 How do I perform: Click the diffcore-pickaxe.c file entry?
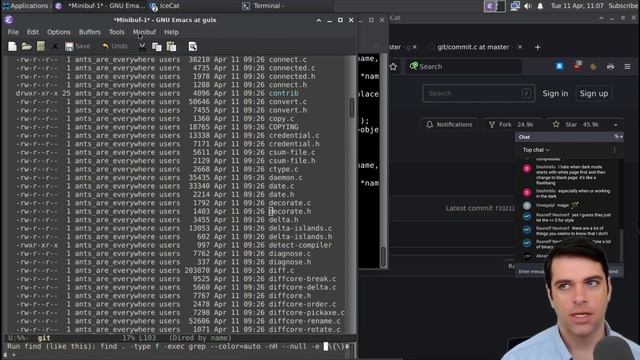click(306, 313)
